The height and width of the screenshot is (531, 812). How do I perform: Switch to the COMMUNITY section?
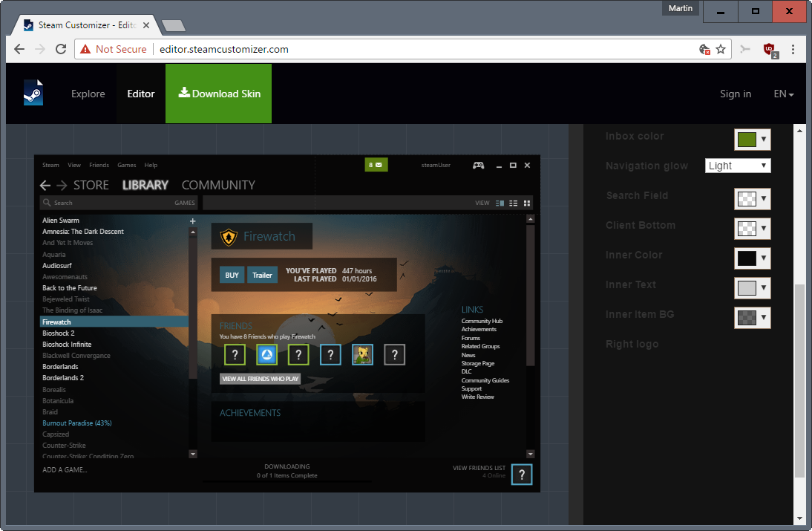point(218,185)
